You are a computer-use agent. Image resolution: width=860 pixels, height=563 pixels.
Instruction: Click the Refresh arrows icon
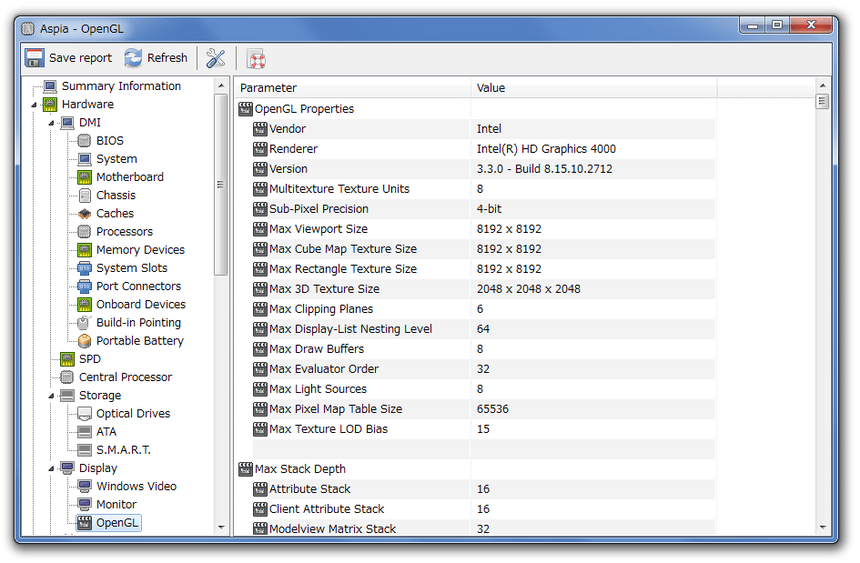point(133,58)
